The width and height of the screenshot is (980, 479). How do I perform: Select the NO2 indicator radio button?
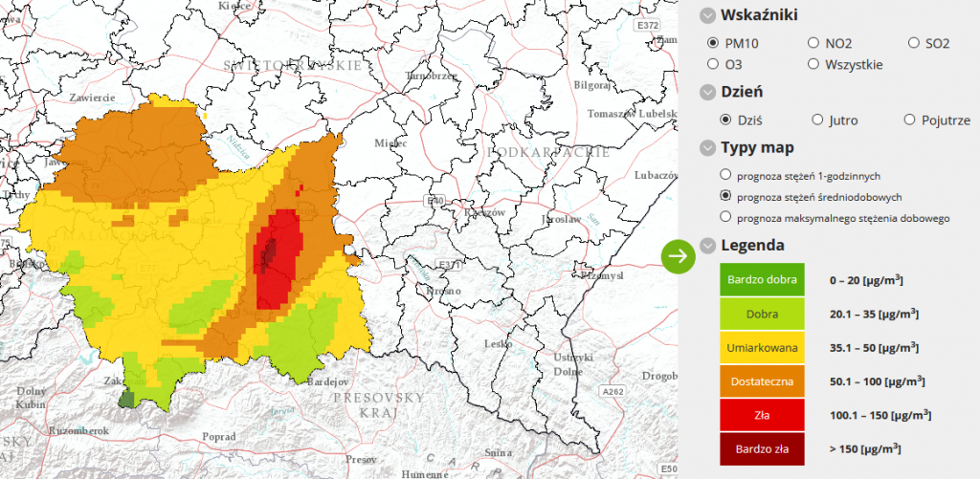(813, 43)
